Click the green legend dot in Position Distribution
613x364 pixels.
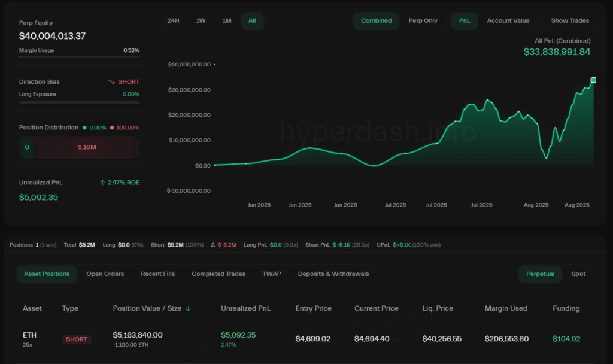point(84,128)
